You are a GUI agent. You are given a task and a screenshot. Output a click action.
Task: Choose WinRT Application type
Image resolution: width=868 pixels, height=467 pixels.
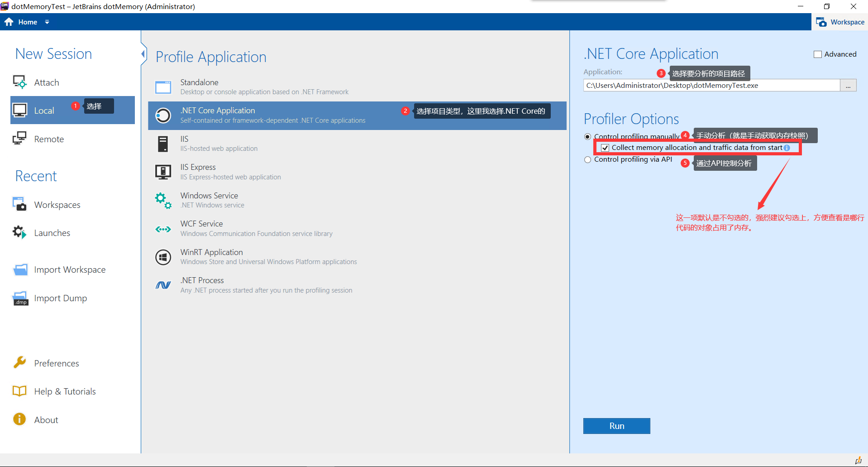(357, 257)
